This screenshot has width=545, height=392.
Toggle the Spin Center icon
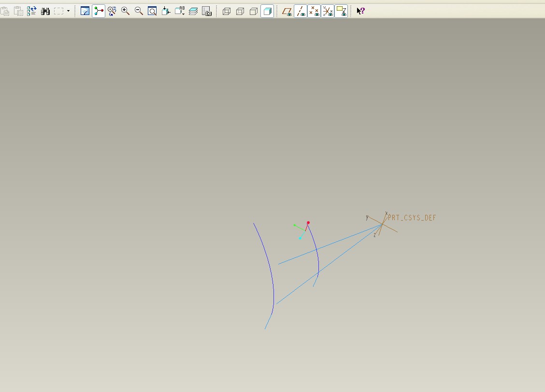pyautogui.click(x=99, y=11)
